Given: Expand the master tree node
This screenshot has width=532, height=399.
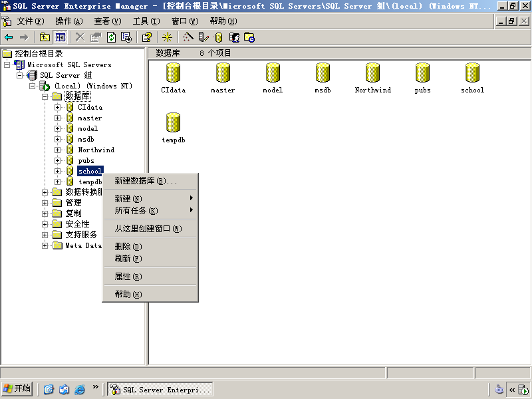Looking at the screenshot, I should [57, 118].
